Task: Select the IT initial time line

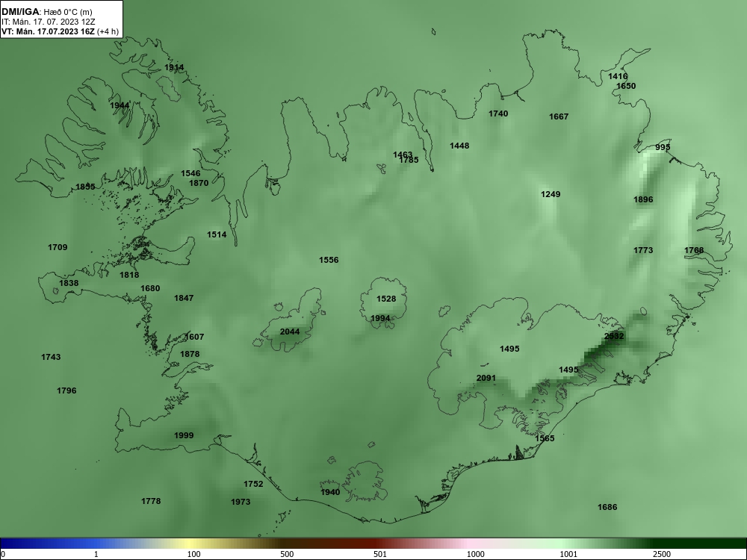Action: 48,22
